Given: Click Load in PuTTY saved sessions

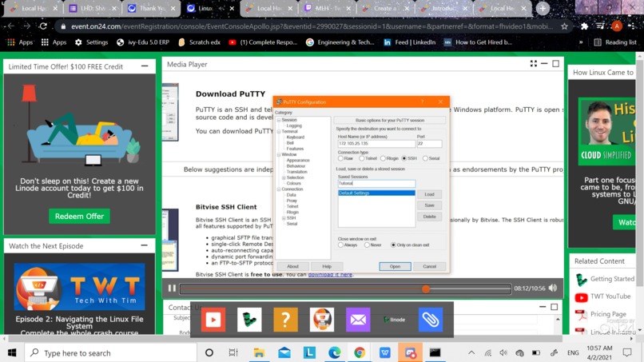Looking at the screenshot, I should pyautogui.click(x=430, y=194).
